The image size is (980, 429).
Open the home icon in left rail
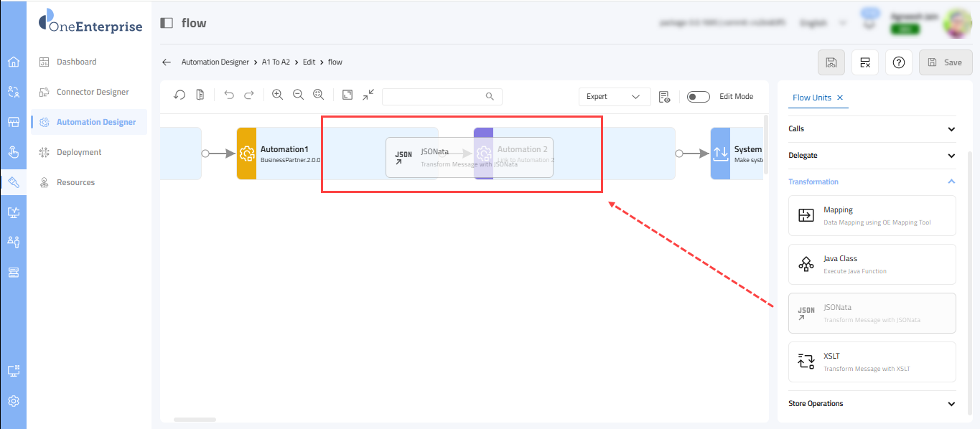(x=13, y=62)
